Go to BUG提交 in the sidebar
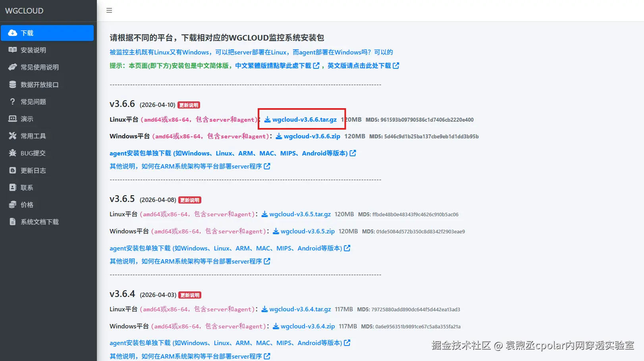The height and width of the screenshot is (361, 644). (x=47, y=153)
